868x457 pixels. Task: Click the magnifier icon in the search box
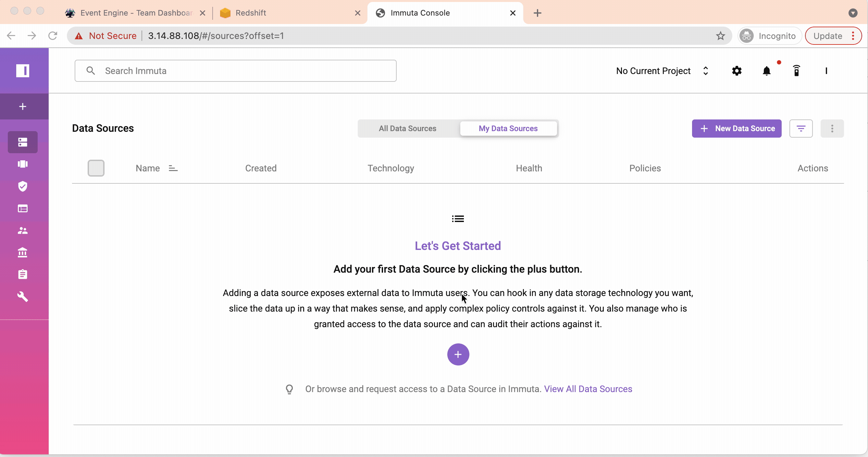90,70
